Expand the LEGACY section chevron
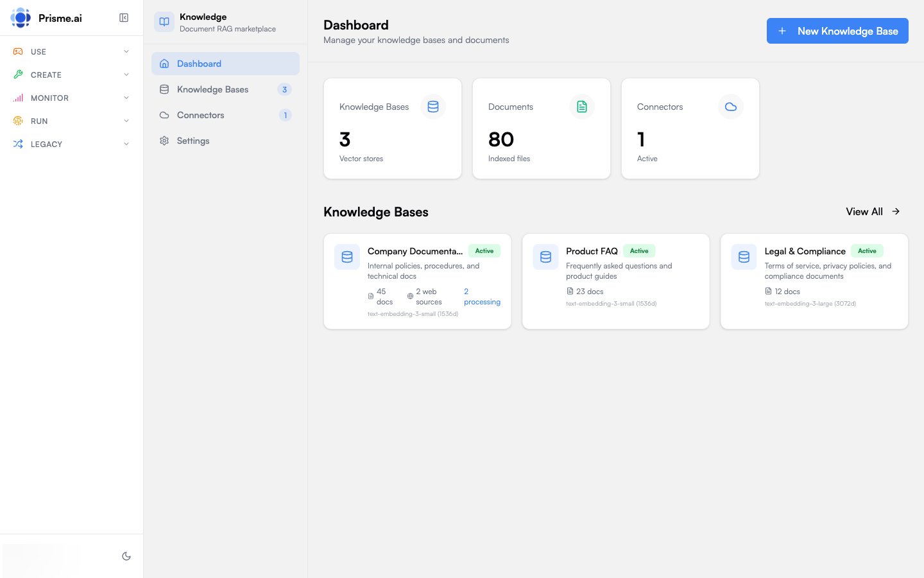The width and height of the screenshot is (924, 578). point(126,144)
